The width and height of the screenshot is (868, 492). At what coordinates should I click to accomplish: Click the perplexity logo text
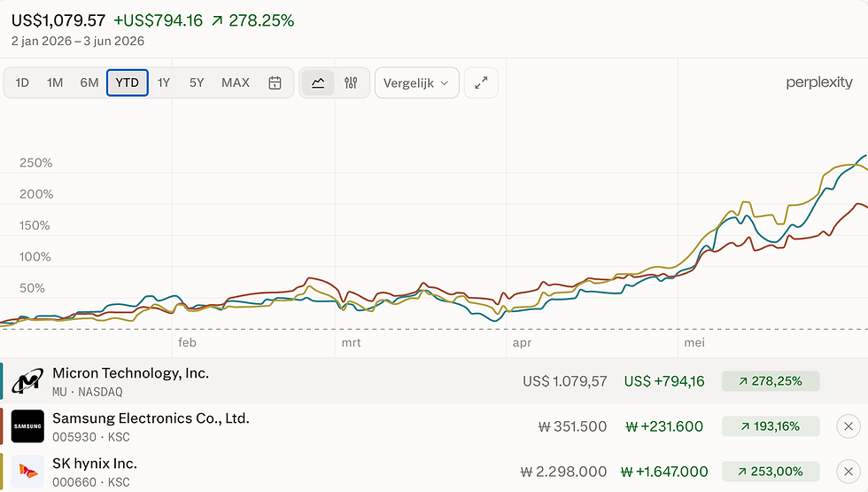(x=819, y=82)
